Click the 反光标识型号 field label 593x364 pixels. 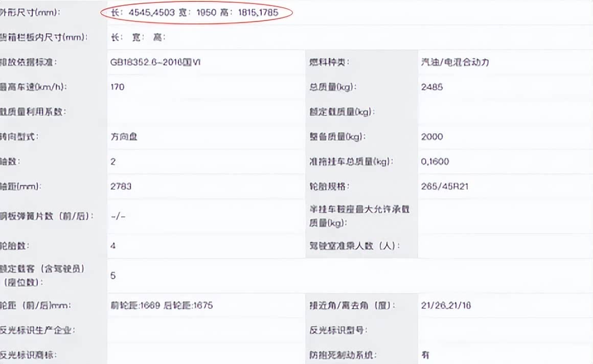pos(338,330)
